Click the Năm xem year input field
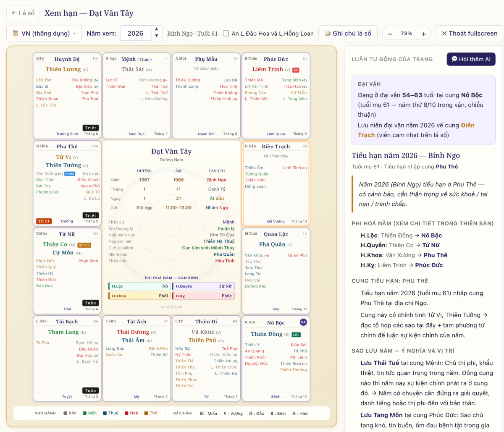The width and height of the screenshot is (504, 432). click(x=135, y=34)
